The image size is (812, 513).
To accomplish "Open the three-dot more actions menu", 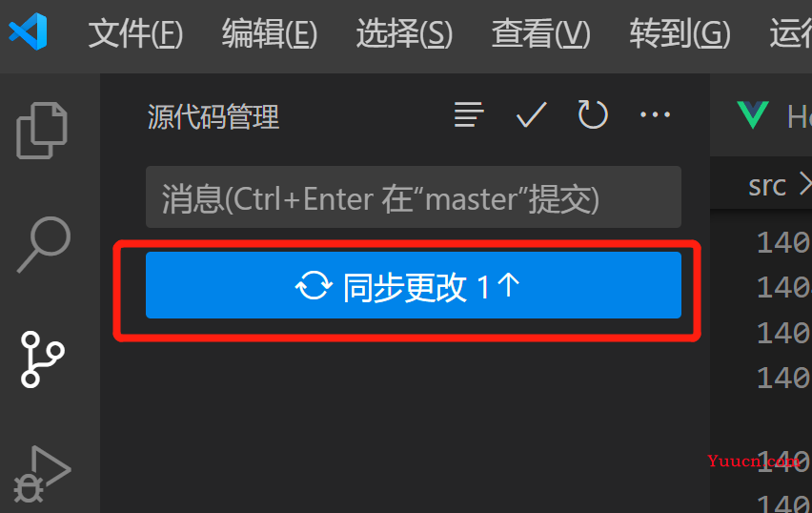I will [655, 114].
